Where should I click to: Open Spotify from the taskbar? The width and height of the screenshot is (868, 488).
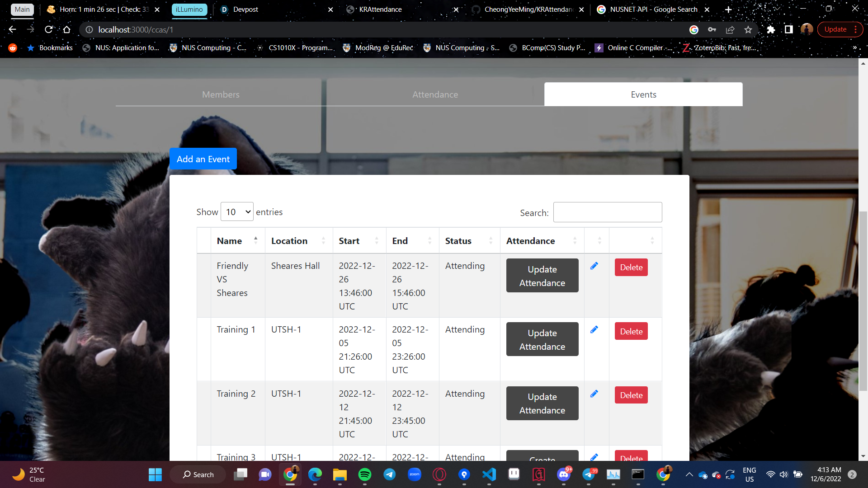(x=364, y=474)
